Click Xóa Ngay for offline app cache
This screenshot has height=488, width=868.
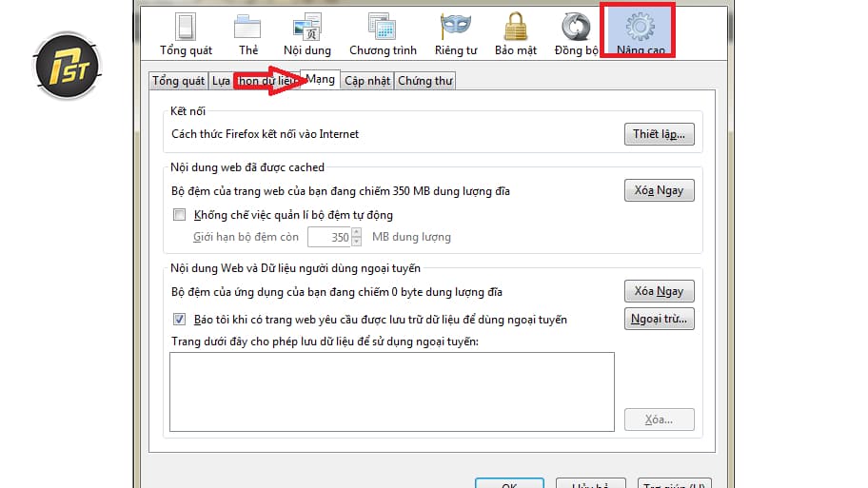click(659, 291)
